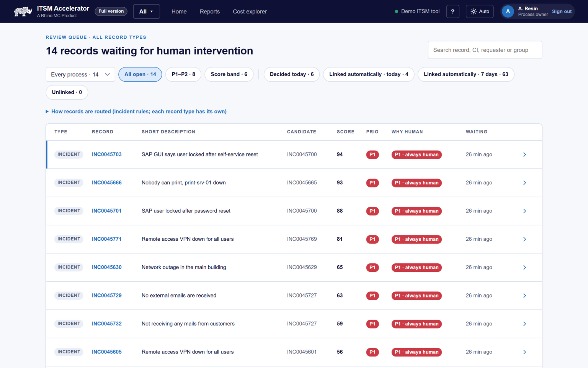Open the Reports nav item
The height and width of the screenshot is (368, 588).
pos(210,11)
